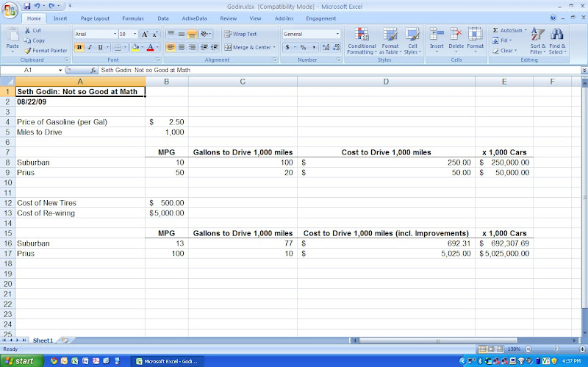Open the View tab
This screenshot has width=588, height=367.
pos(255,18)
